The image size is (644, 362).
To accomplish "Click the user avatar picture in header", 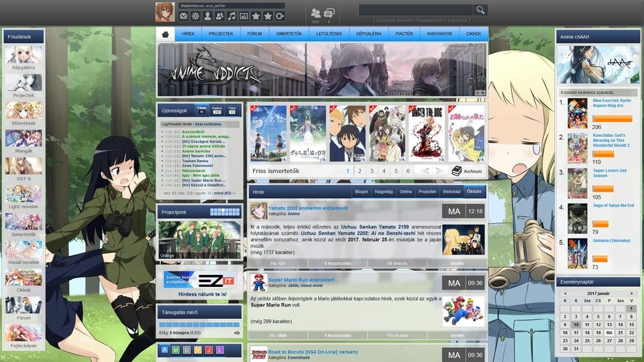I will point(165,12).
